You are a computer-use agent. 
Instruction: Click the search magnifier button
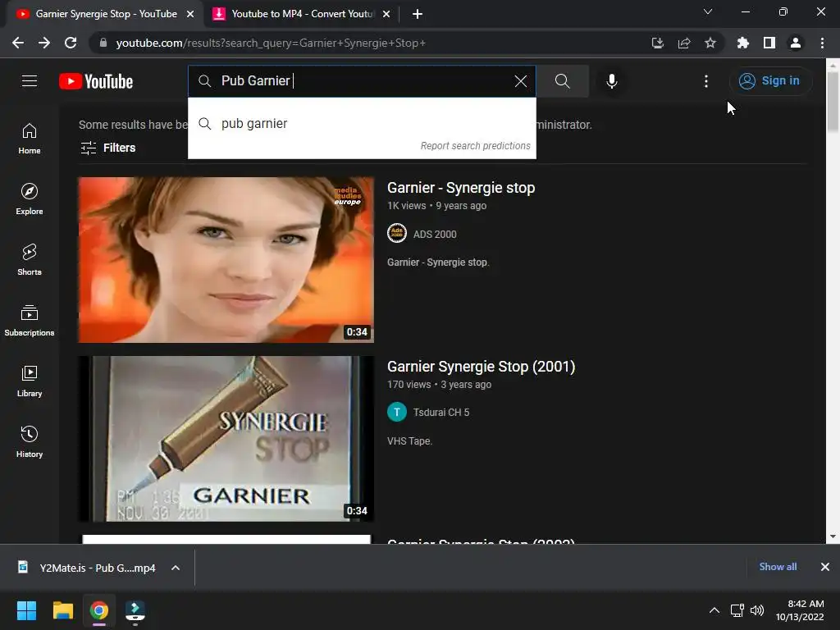(563, 81)
